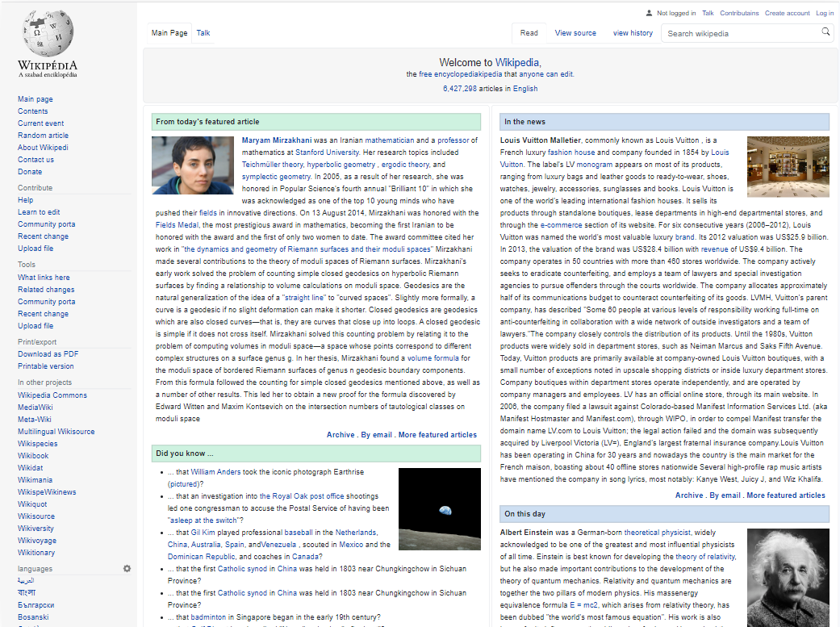The image size is (840, 627).
Task: Open the Contributions link at top
Action: point(739,13)
